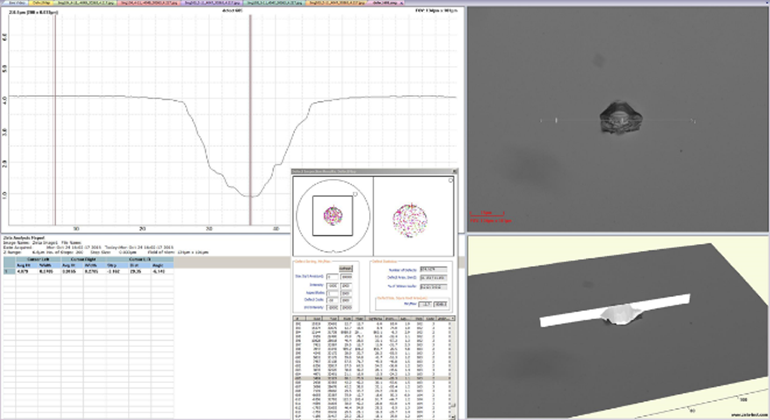Click the defect list table vertical scrollbar

[453, 368]
